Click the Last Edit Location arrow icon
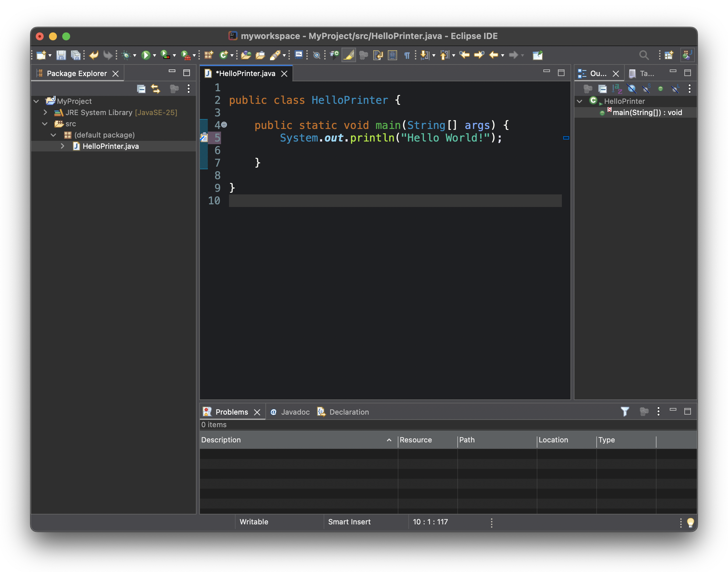The image size is (728, 572). (464, 55)
